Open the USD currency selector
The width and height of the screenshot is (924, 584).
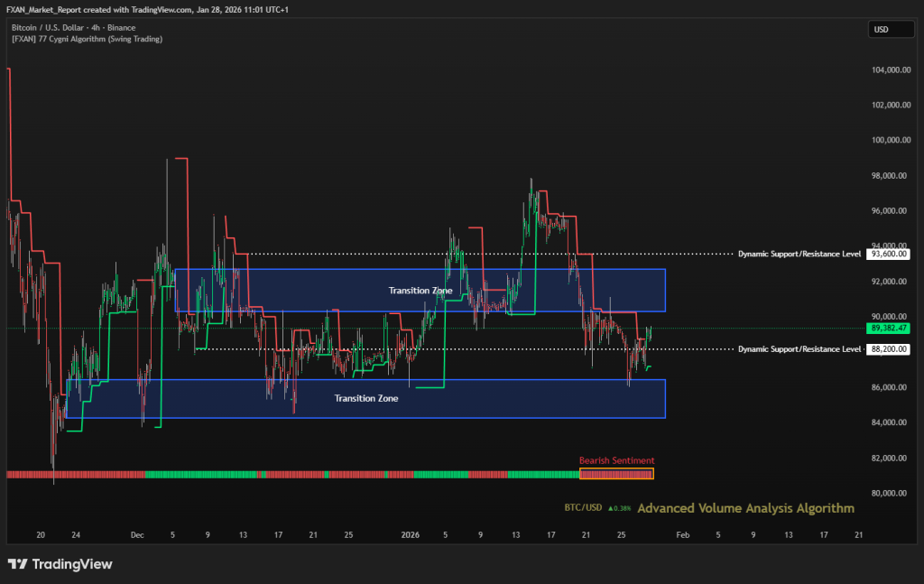point(881,30)
